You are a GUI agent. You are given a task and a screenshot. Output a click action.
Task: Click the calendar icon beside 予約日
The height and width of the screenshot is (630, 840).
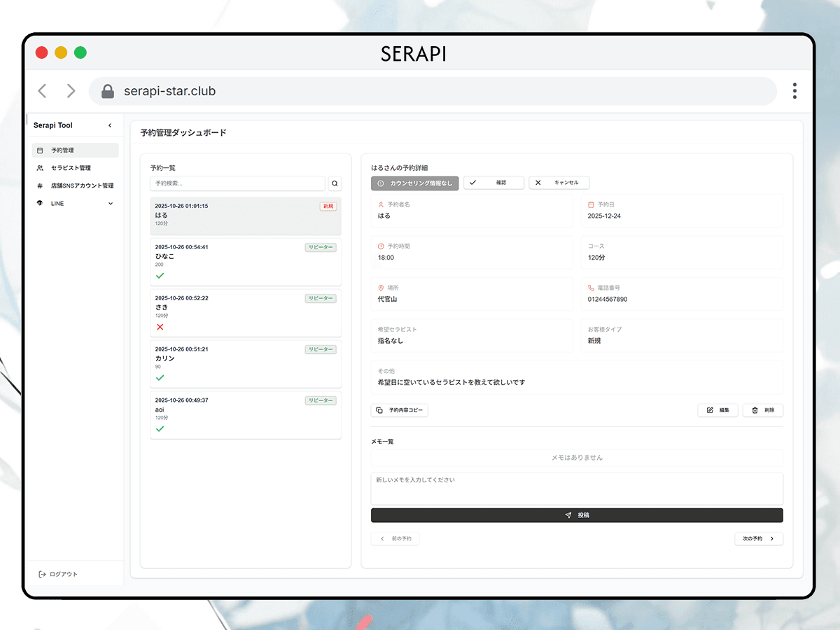point(591,205)
